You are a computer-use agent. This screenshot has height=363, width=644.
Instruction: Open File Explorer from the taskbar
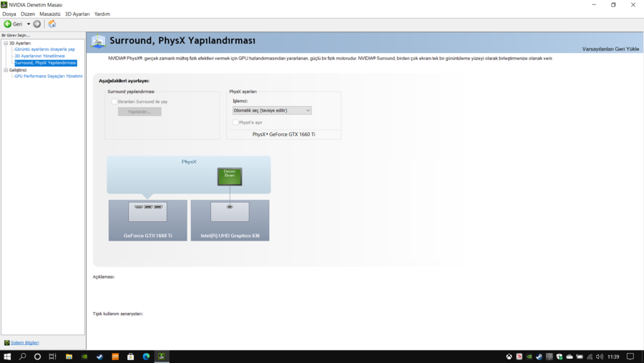69,357
